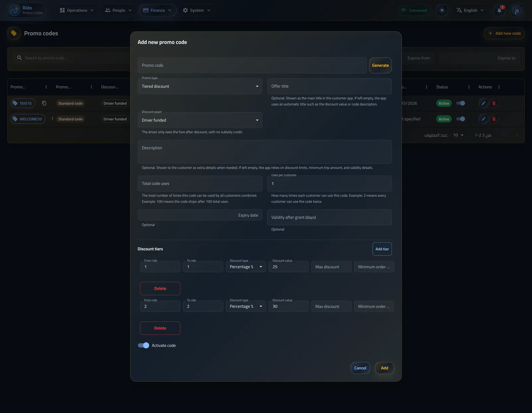Click Standard code chip in TAXI10 row
532x413 pixels.
pyautogui.click(x=70, y=103)
